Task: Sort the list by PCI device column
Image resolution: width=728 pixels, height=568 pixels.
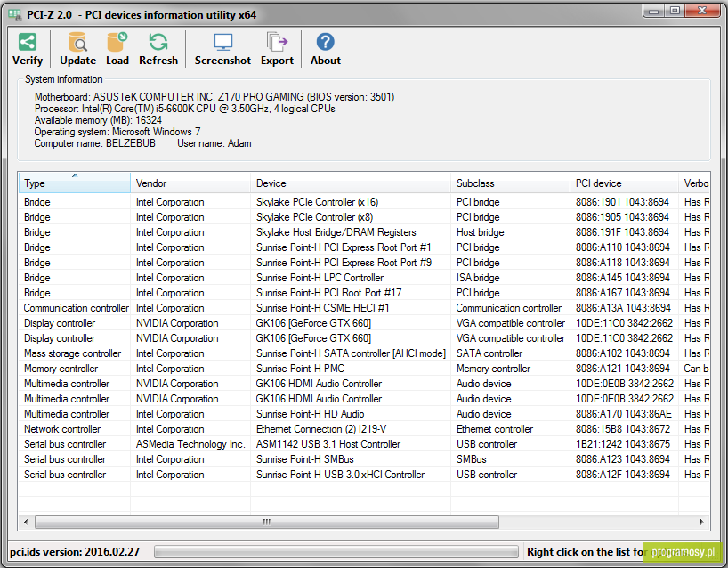Action: pos(624,183)
